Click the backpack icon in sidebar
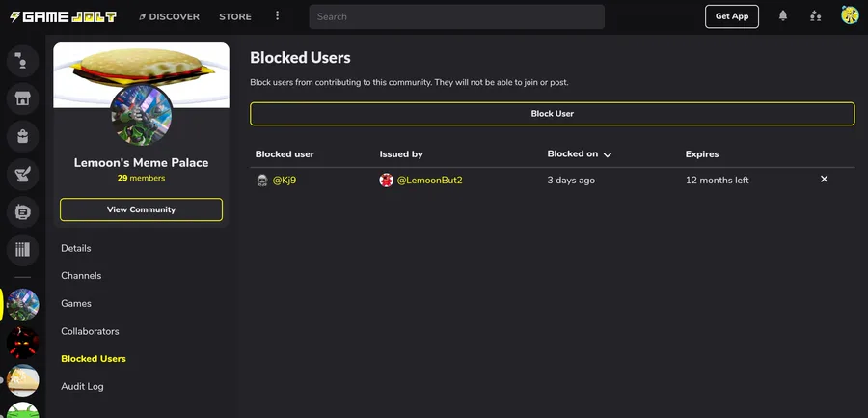Image resolution: width=868 pixels, height=418 pixels. (x=22, y=136)
